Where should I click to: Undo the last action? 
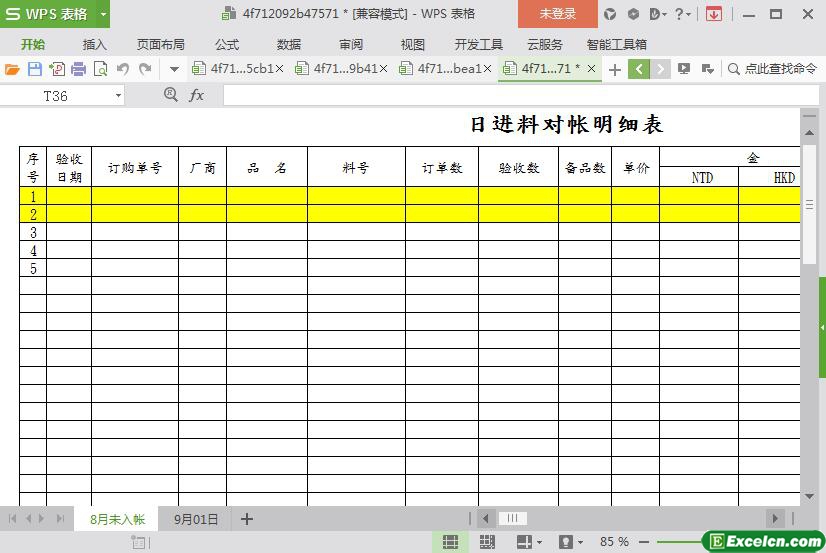[123, 69]
